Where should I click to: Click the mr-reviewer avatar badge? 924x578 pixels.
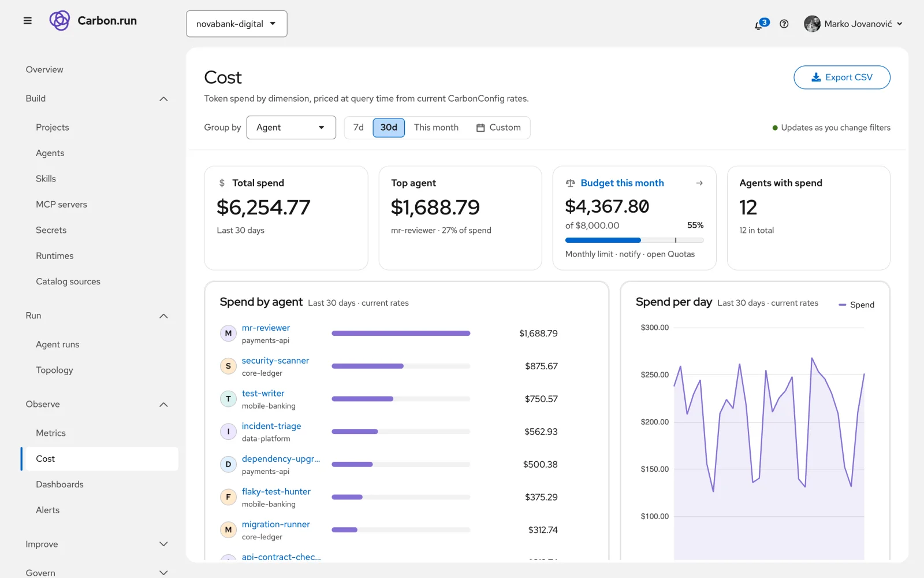[x=228, y=334]
